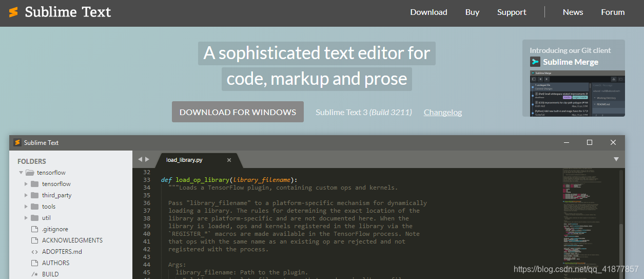Viewport: 644px width, 279px height.
Task: Expand the nested tensorflow subfolder arrow
Action: (x=26, y=184)
